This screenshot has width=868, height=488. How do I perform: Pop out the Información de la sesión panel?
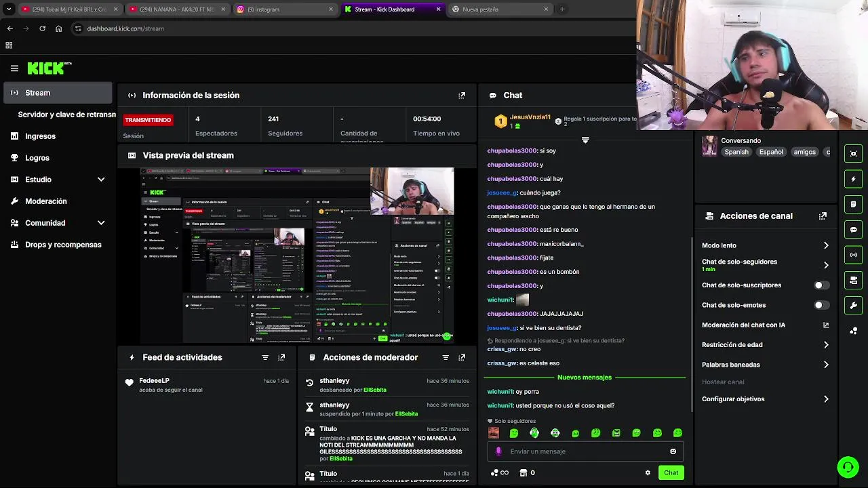coord(462,96)
